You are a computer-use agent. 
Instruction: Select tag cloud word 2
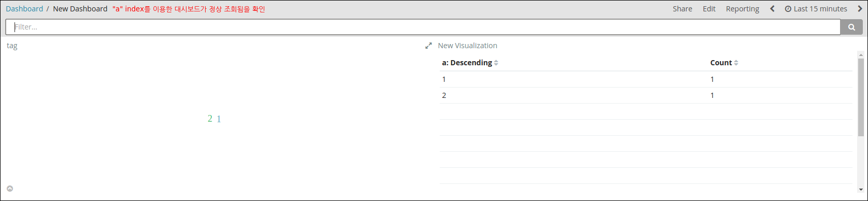pos(210,119)
